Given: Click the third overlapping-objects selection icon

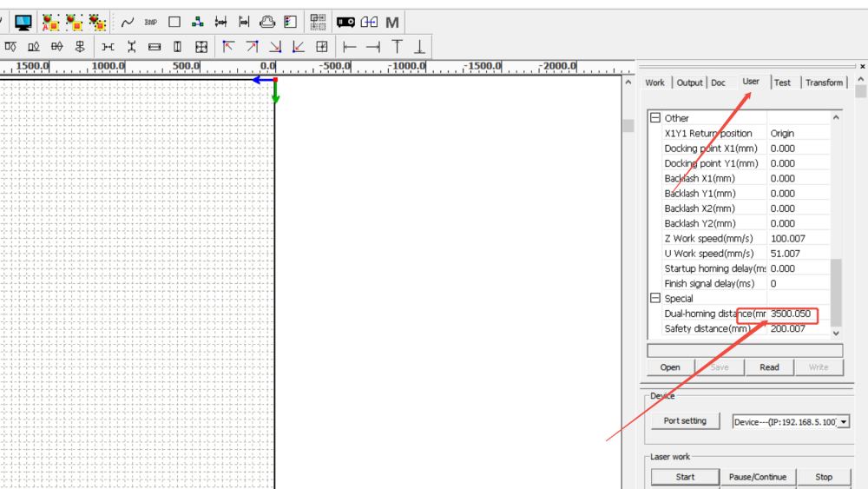Looking at the screenshot, I should (97, 23).
